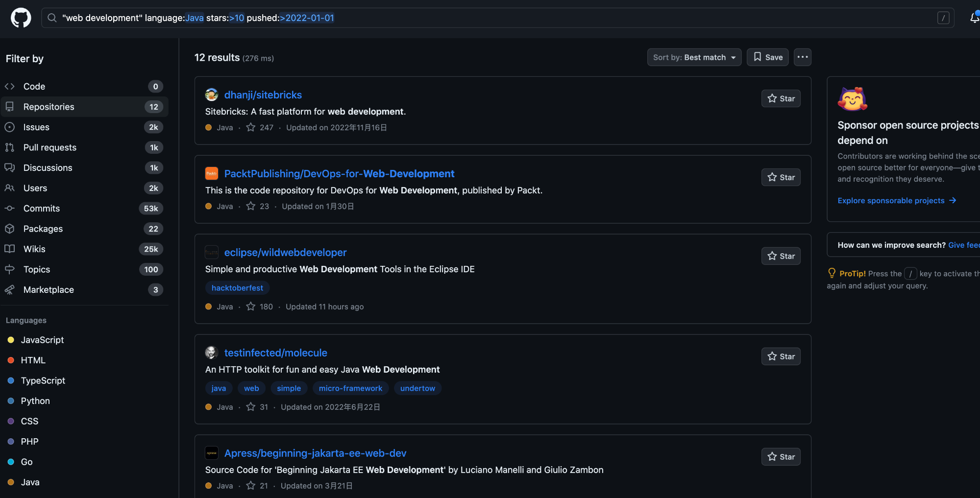Star the dhanji/sitebricks repository
This screenshot has width=980, height=498.
[781, 98]
